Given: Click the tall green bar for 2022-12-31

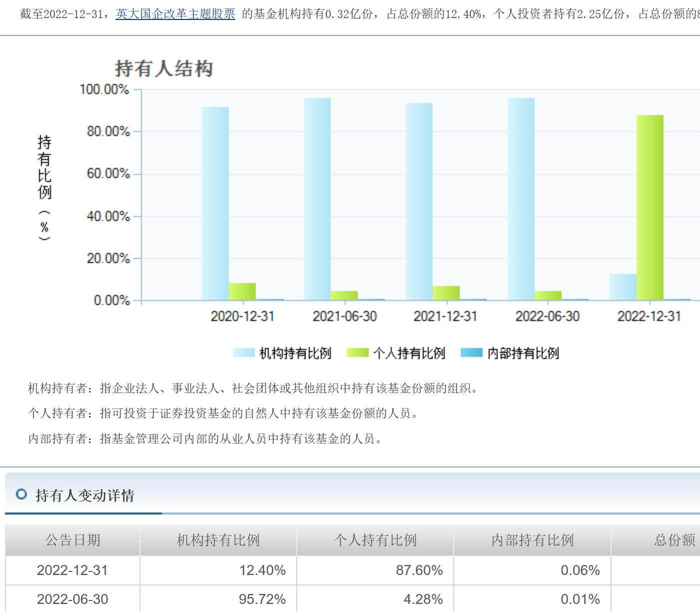Looking at the screenshot, I should (x=650, y=207).
